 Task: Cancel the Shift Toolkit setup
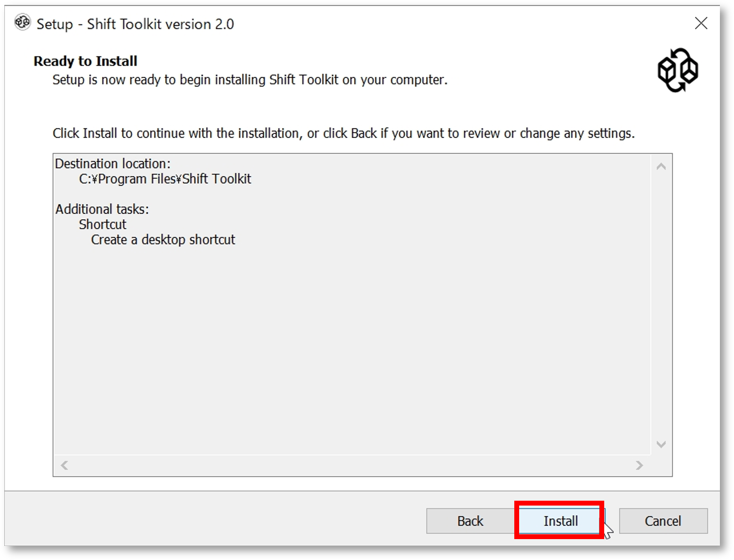[663, 521]
